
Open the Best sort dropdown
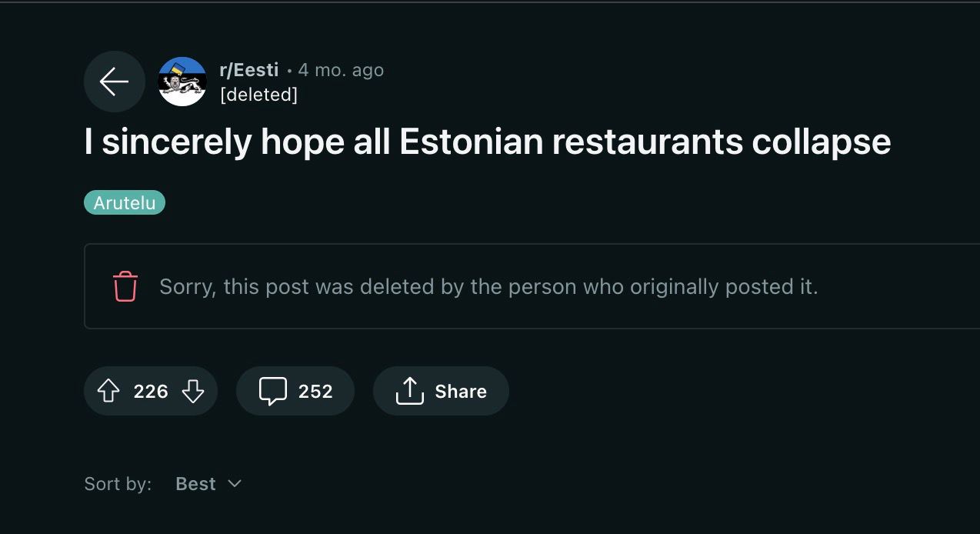(x=195, y=484)
